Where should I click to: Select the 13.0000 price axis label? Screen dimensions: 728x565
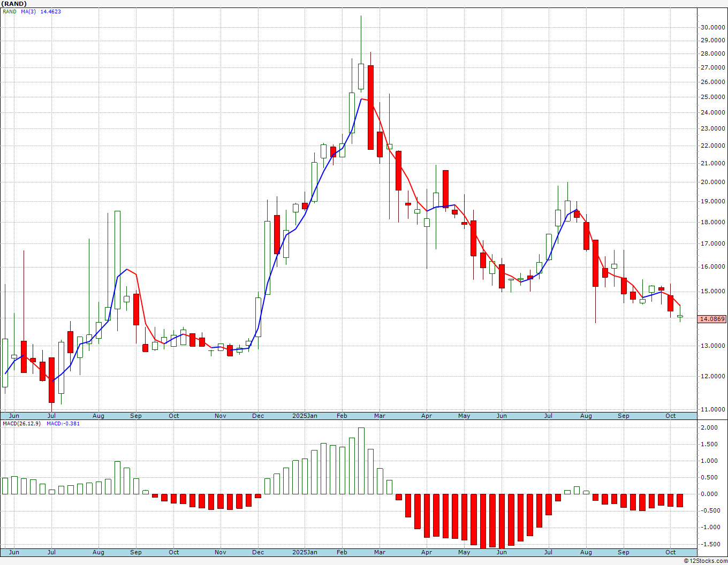pyautogui.click(x=712, y=346)
